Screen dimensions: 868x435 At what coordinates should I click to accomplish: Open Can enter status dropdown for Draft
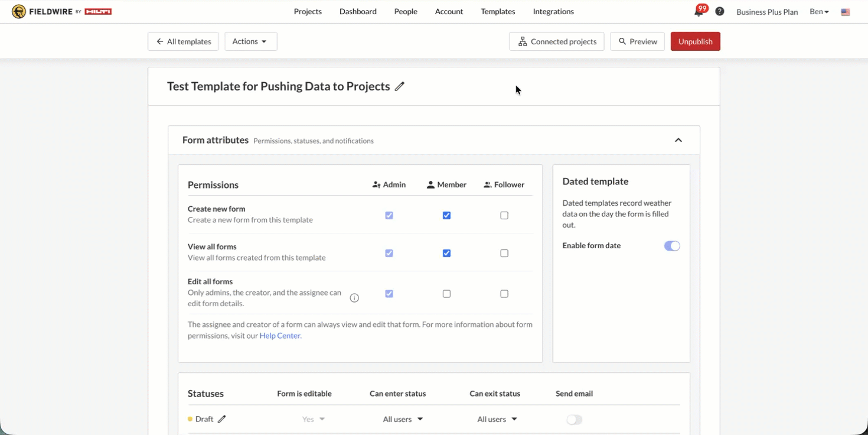pyautogui.click(x=403, y=419)
